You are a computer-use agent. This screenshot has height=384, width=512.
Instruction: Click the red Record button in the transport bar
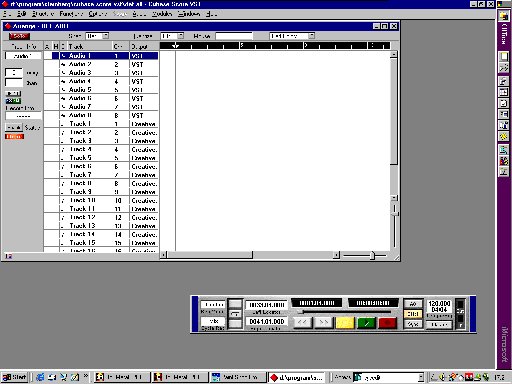click(x=388, y=323)
